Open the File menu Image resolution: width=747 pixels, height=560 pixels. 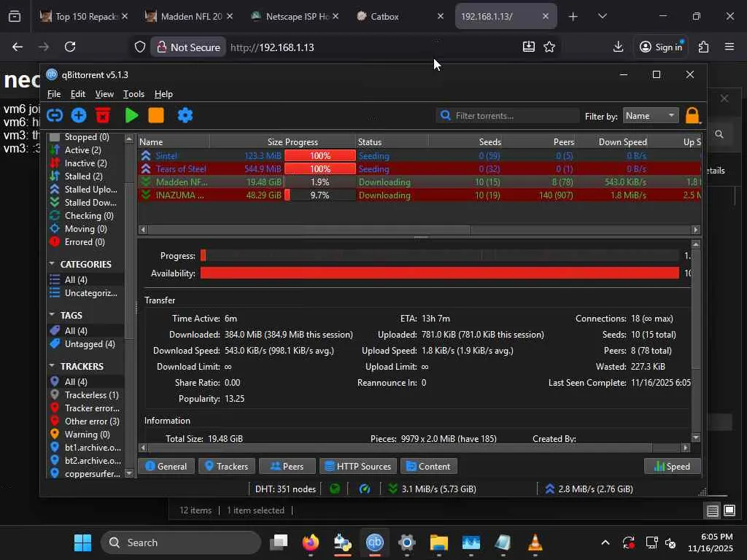pos(54,94)
